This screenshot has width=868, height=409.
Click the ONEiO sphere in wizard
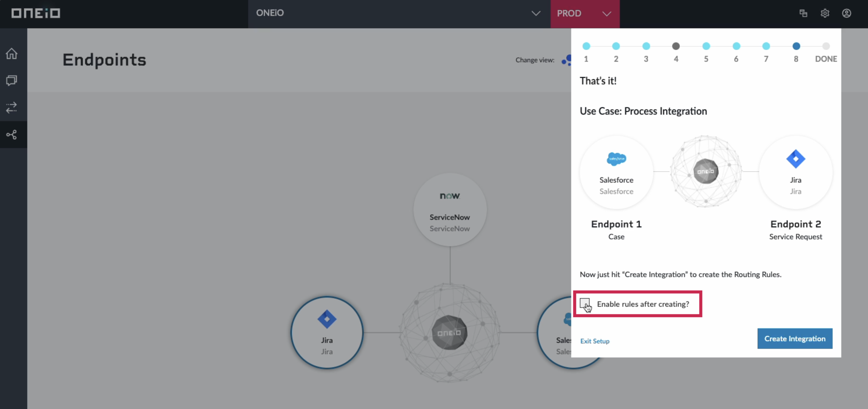[706, 171]
